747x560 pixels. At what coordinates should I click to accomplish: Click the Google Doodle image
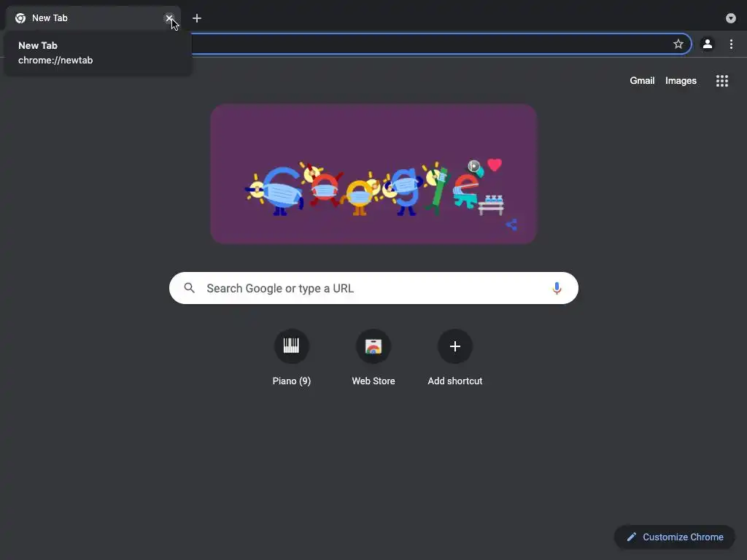click(x=374, y=174)
